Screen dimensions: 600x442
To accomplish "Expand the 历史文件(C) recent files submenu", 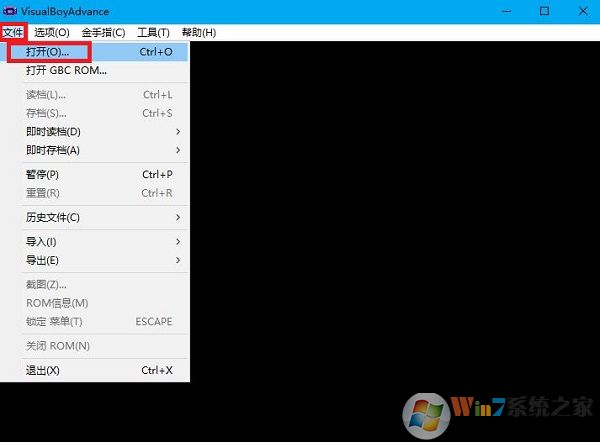I will click(x=94, y=217).
